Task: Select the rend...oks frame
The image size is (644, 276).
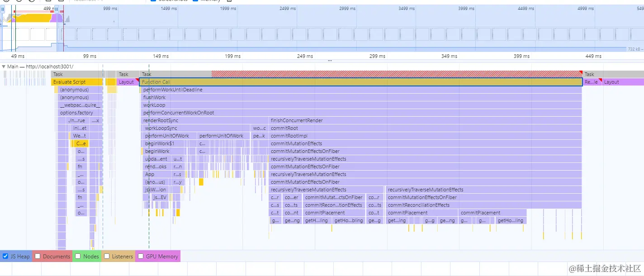Action: coord(157,167)
